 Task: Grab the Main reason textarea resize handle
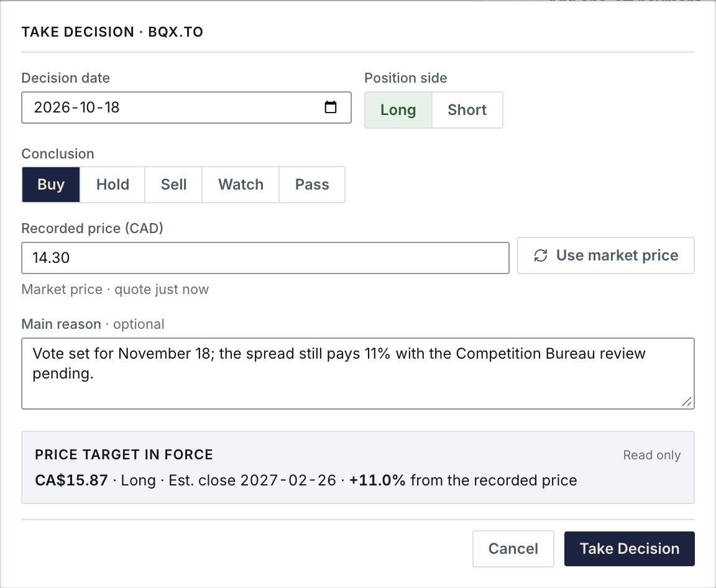[687, 402]
